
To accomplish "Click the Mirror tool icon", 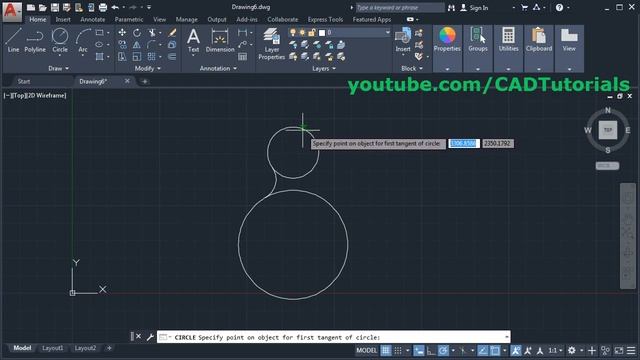I will 137,44.
